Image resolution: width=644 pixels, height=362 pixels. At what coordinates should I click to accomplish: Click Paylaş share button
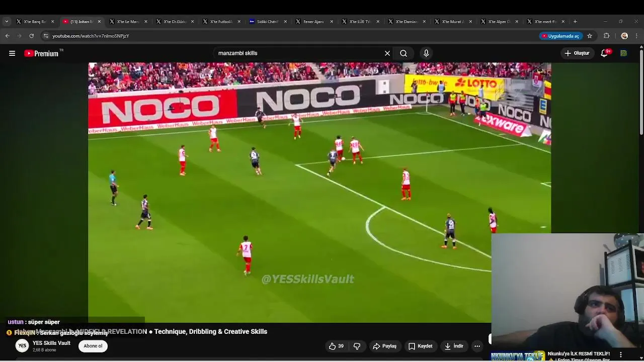pos(385,346)
